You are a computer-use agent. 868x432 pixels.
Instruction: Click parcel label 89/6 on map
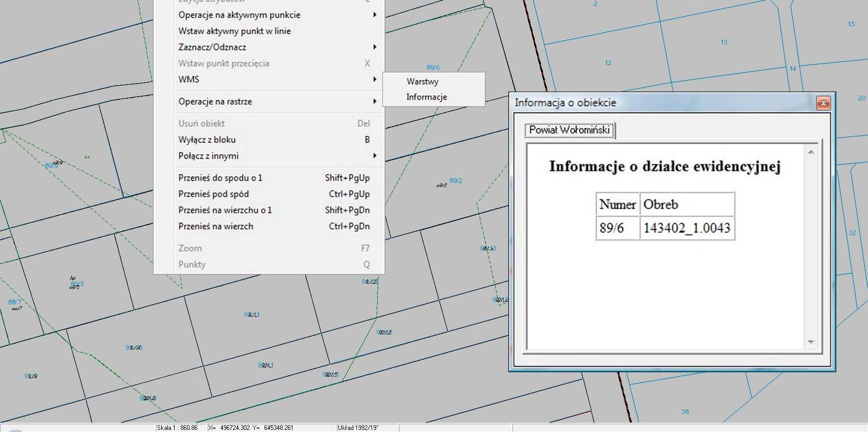(433, 68)
